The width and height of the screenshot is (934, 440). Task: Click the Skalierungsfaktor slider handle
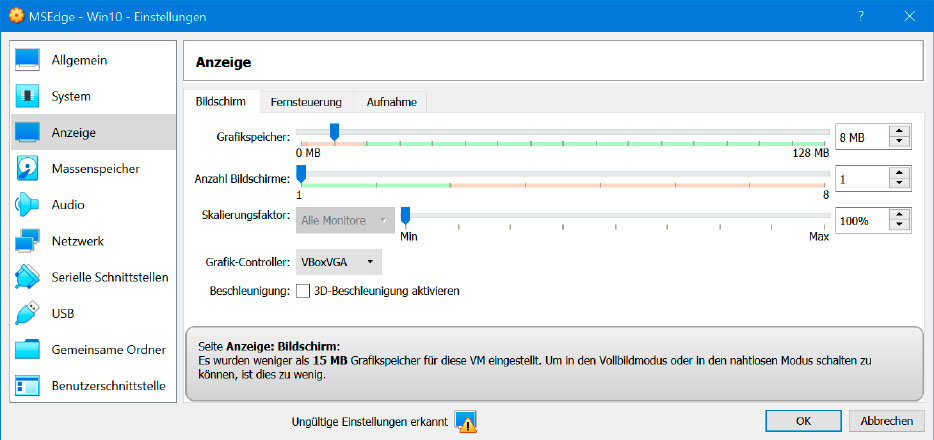405,216
